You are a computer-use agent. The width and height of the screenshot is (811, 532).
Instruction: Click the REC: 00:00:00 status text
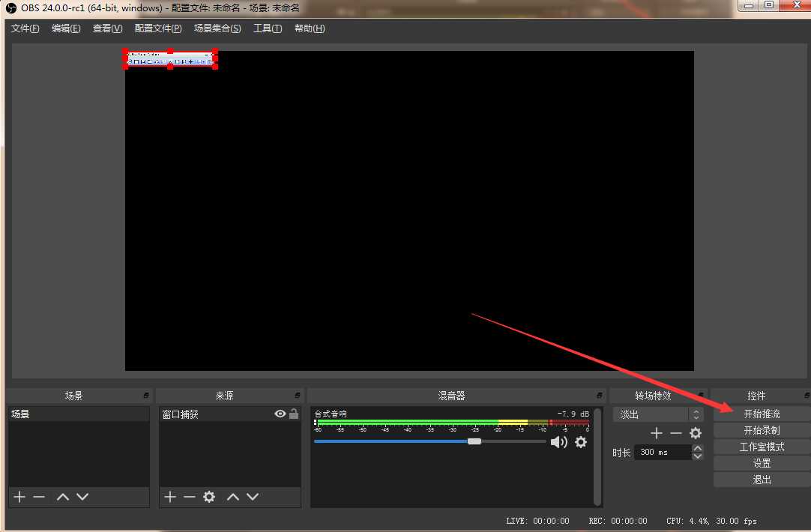point(618,521)
